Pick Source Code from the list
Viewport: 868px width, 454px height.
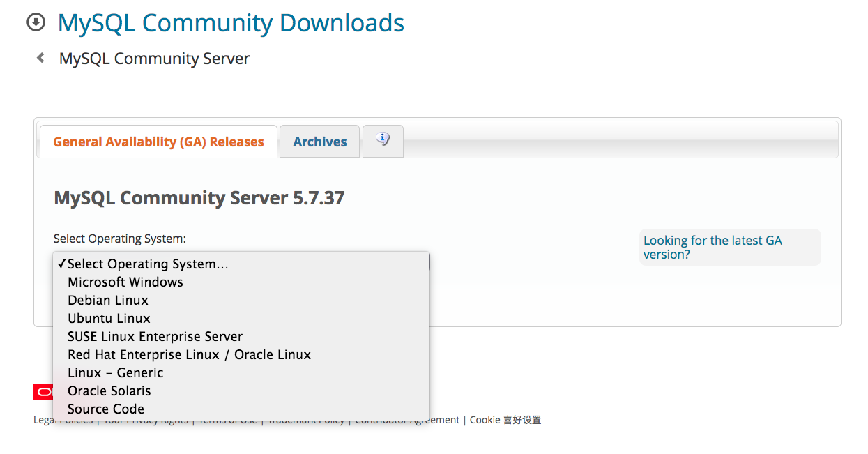point(241,409)
